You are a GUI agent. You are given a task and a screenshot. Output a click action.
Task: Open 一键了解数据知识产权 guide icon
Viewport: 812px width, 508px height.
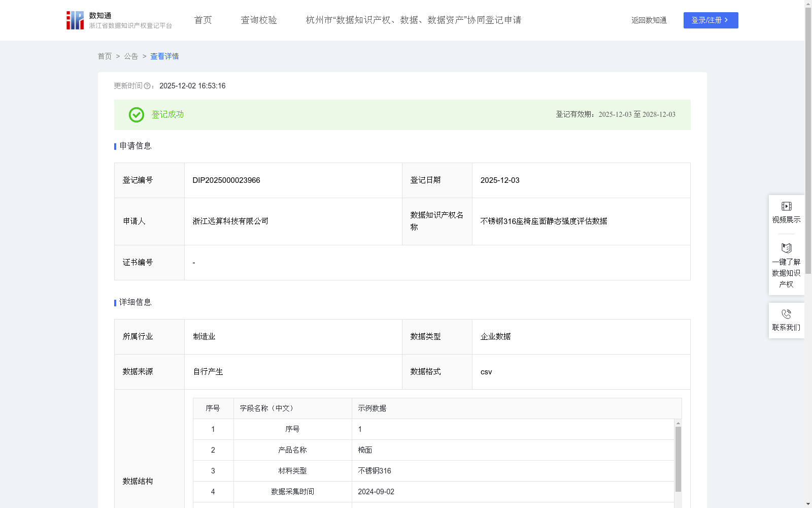pyautogui.click(x=786, y=248)
